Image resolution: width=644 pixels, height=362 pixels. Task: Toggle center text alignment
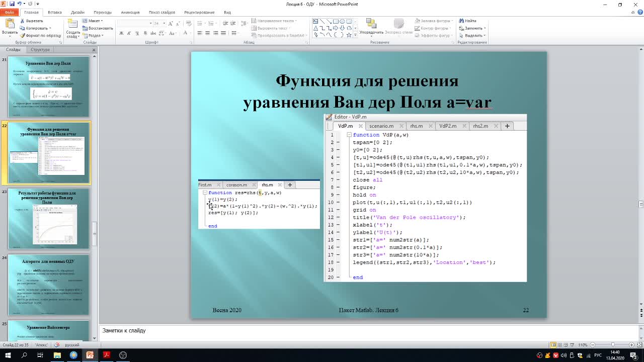point(208,33)
